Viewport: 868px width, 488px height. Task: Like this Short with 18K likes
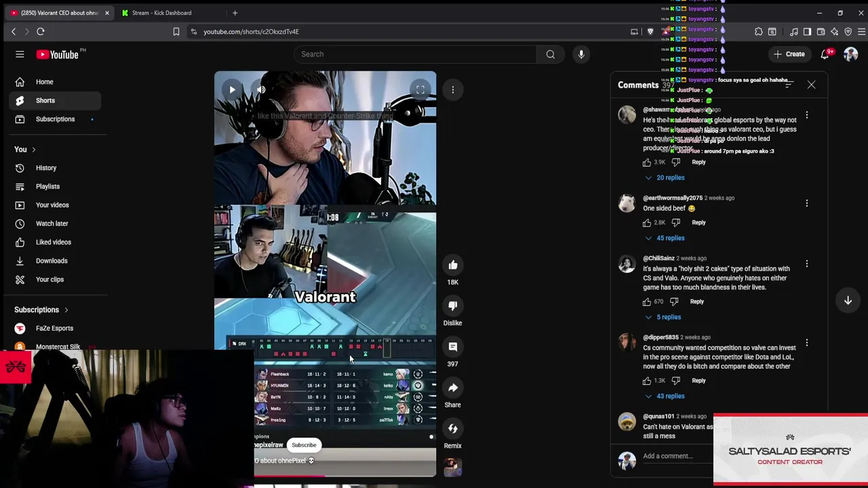[453, 265]
